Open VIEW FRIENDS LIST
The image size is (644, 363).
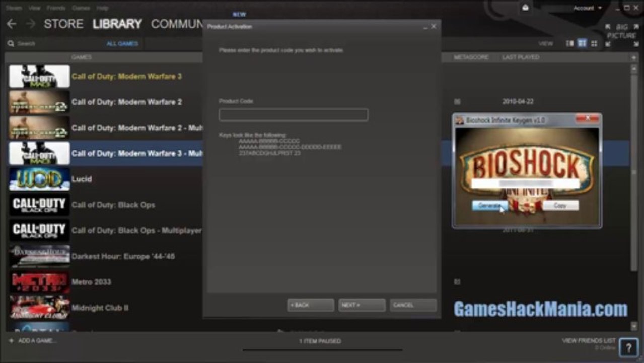coord(589,341)
